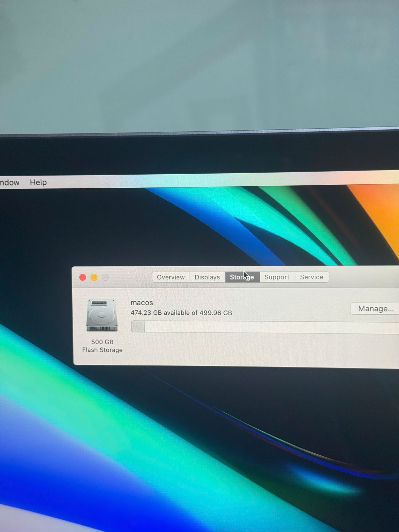The image size is (399, 532).
Task: Minimize window with the yellow button
Action: (94, 277)
